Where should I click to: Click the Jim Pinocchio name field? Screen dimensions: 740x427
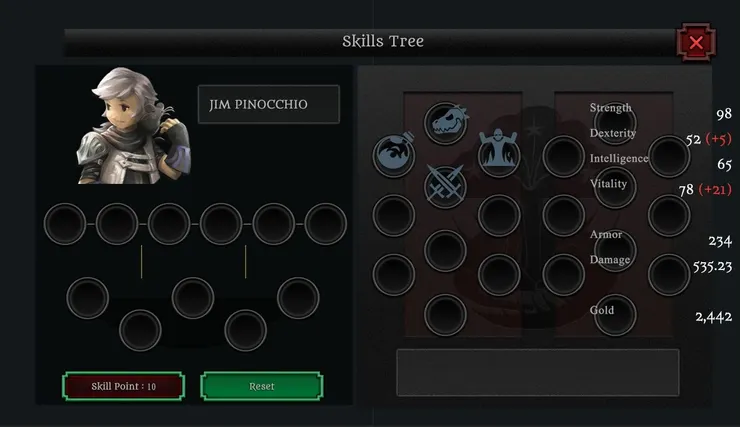269,104
